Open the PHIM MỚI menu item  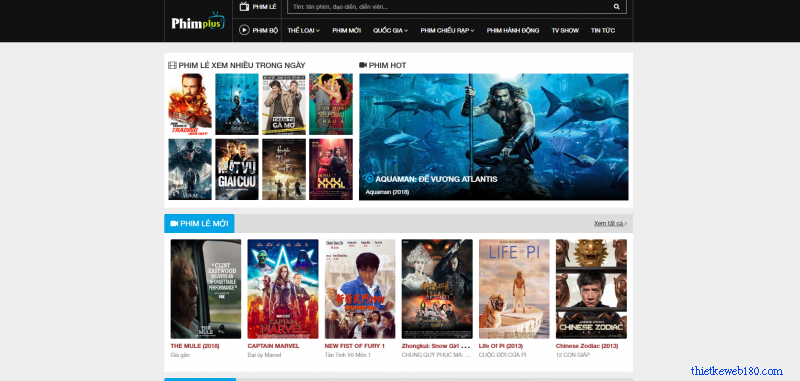346,31
